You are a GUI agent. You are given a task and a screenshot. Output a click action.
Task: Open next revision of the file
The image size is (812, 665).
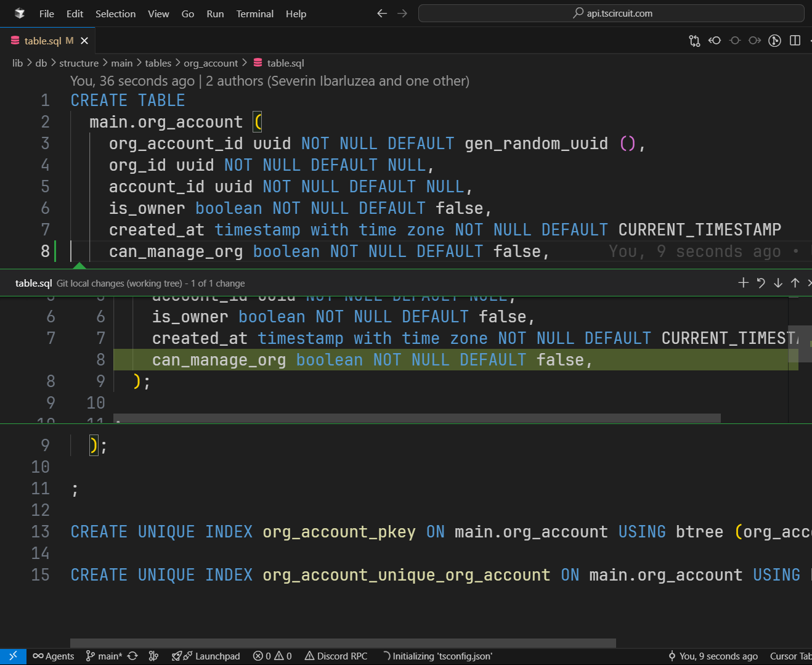(755, 41)
